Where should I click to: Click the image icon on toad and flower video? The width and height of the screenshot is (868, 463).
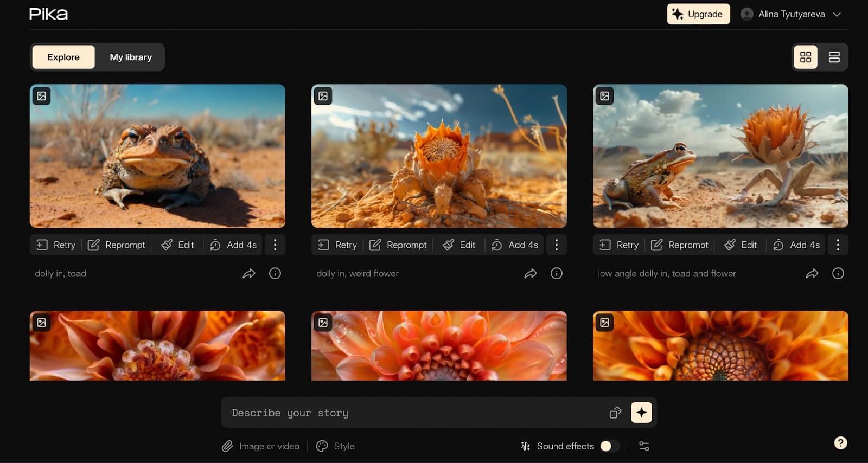(605, 96)
